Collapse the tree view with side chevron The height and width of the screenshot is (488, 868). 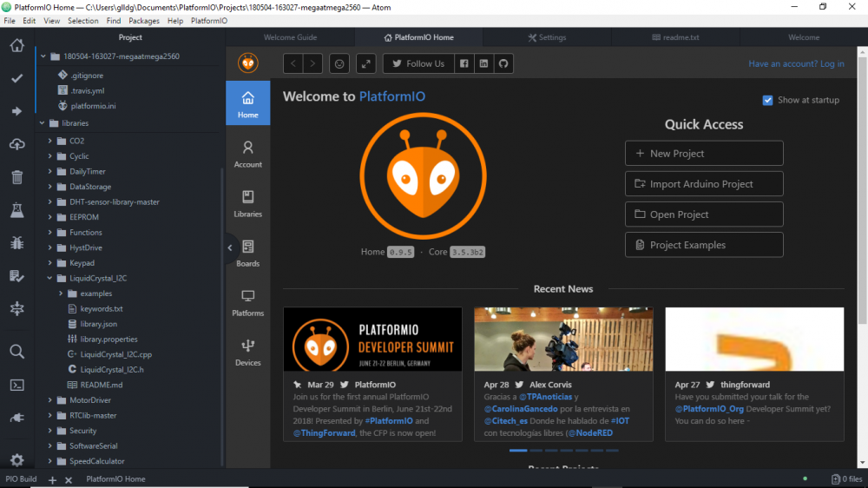[x=230, y=247]
